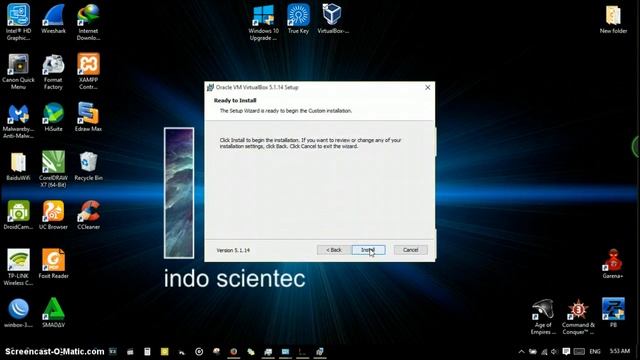Open the touch keyboard icon in system tray
The image size is (640, 360).
click(579, 351)
